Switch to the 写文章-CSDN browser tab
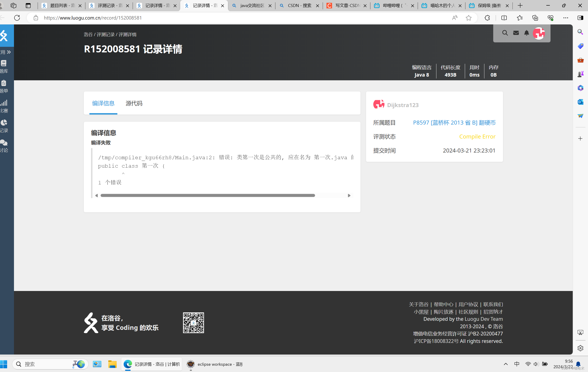The height and width of the screenshot is (372, 588). click(347, 5)
